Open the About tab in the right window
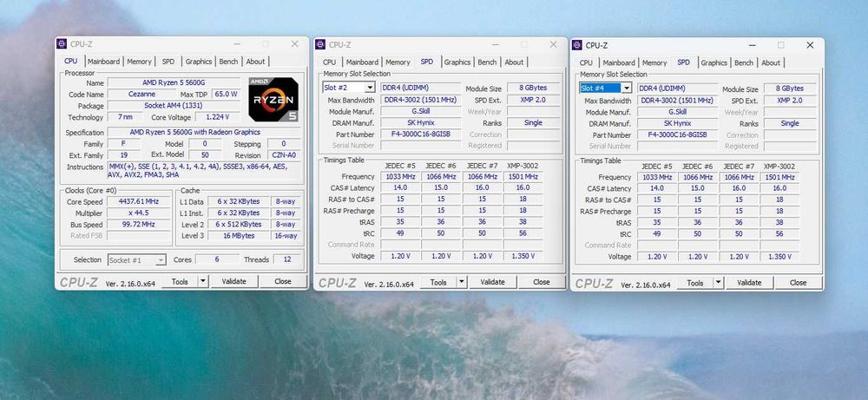Screen dimensions: 868x400 (x=771, y=62)
